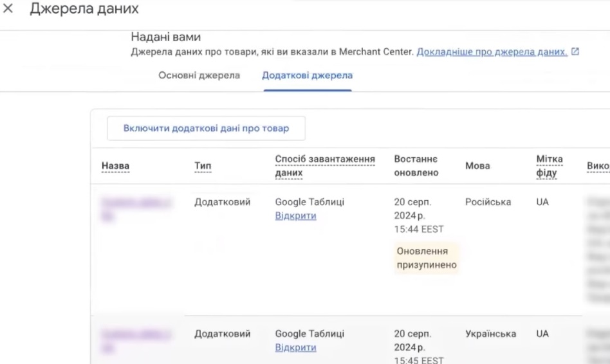Click the Російська language cell

tap(488, 202)
